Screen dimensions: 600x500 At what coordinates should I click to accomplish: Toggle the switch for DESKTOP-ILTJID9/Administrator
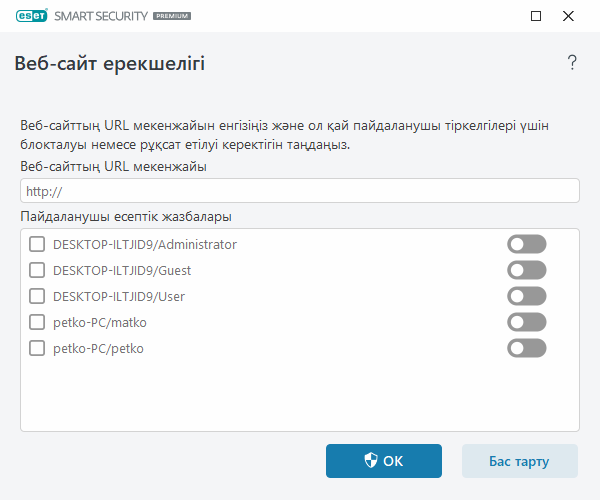point(527,244)
